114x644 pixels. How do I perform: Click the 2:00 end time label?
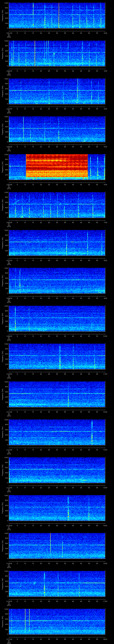[x=105, y=33]
